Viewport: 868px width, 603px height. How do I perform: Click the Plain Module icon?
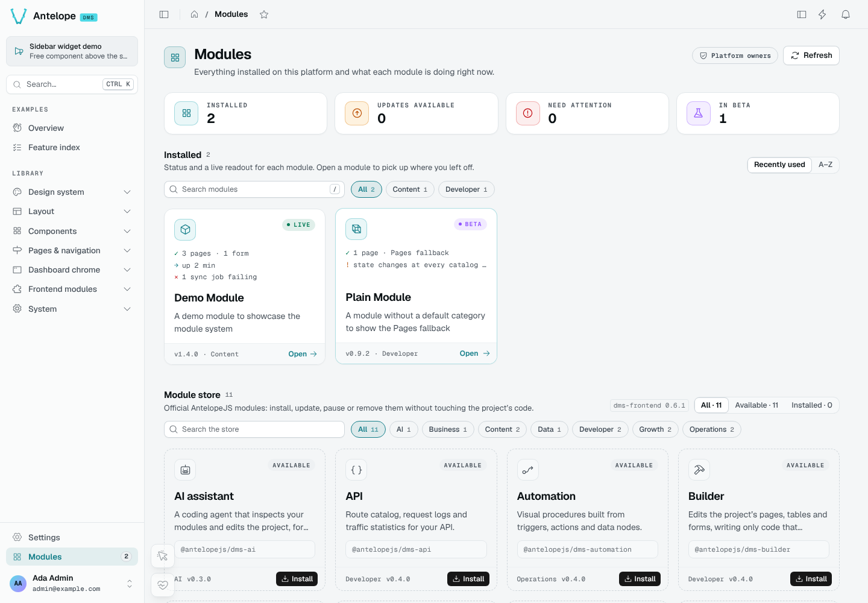tap(356, 229)
